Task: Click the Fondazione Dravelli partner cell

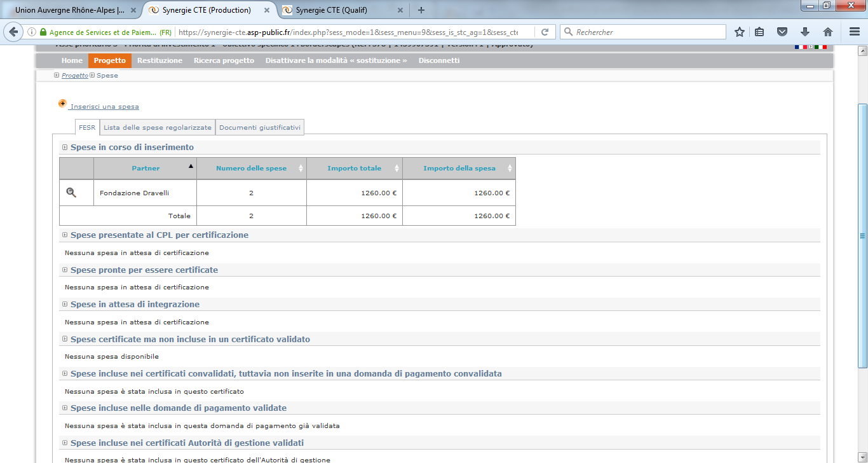Action: point(145,193)
